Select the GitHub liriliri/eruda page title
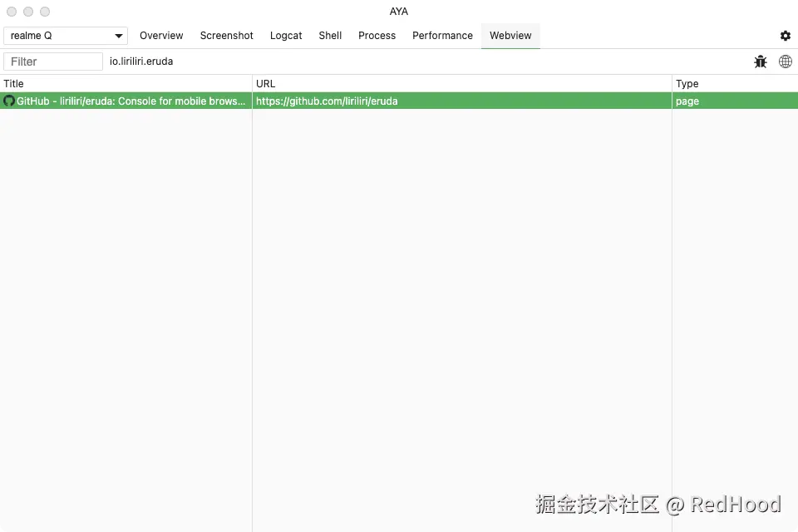Screen dimensions: 798x532 pos(131,101)
